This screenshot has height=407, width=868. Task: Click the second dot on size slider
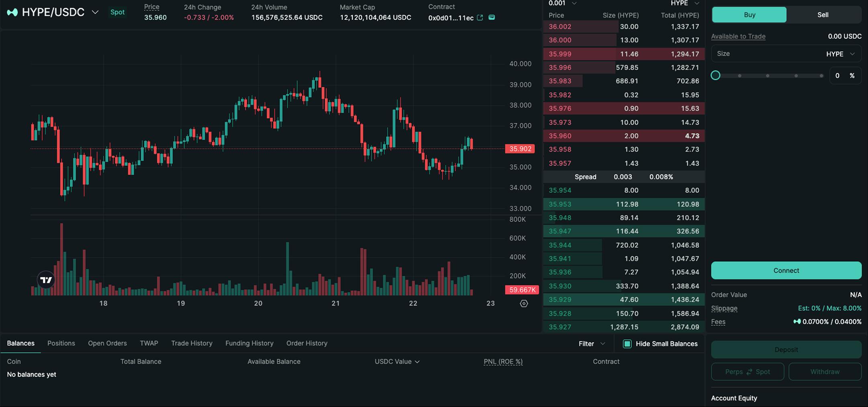pos(768,76)
